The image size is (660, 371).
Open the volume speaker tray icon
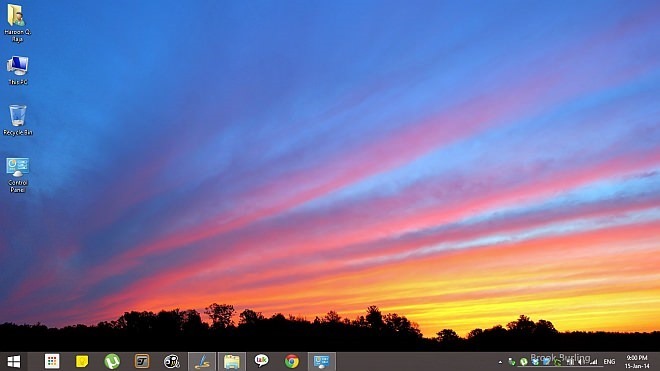tap(581, 362)
